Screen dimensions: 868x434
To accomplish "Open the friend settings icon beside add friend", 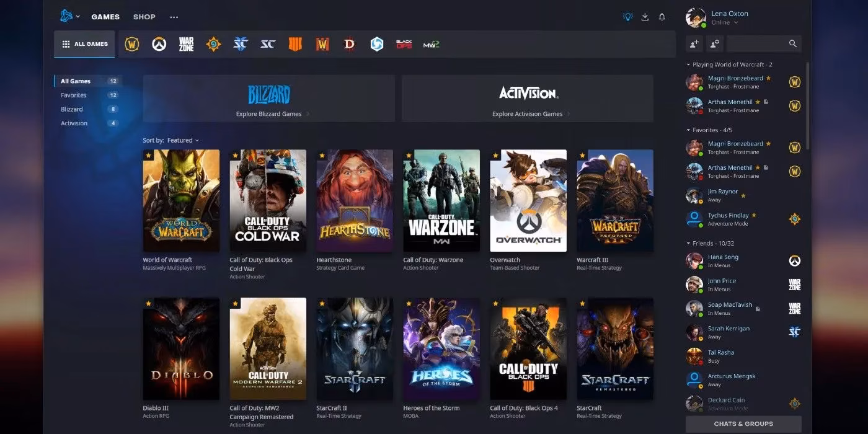I will click(714, 43).
